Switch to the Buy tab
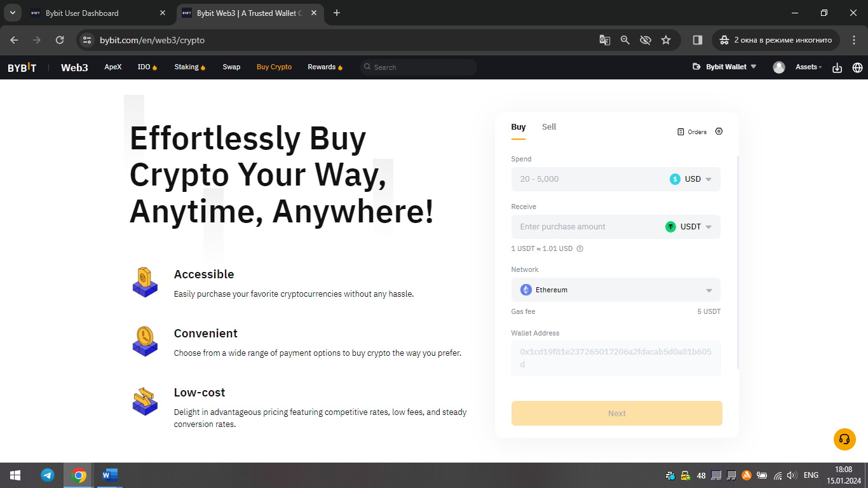868x488 pixels. click(519, 127)
